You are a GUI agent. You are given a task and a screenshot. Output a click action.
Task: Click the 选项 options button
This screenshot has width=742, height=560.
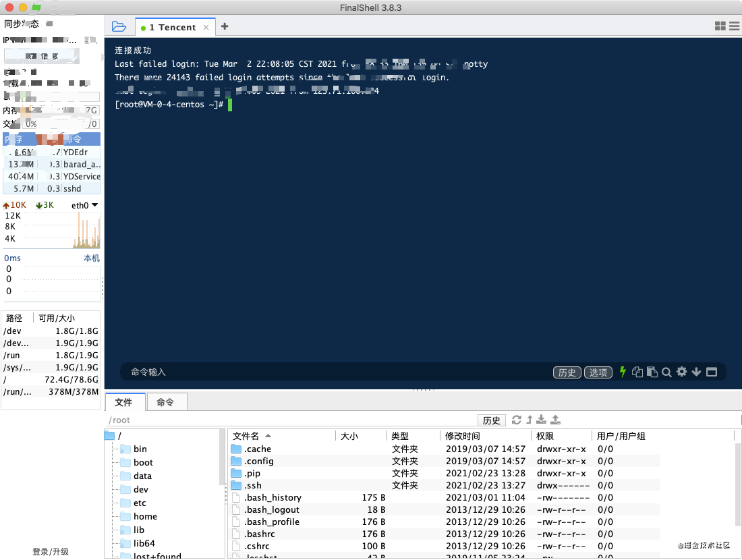pyautogui.click(x=598, y=372)
